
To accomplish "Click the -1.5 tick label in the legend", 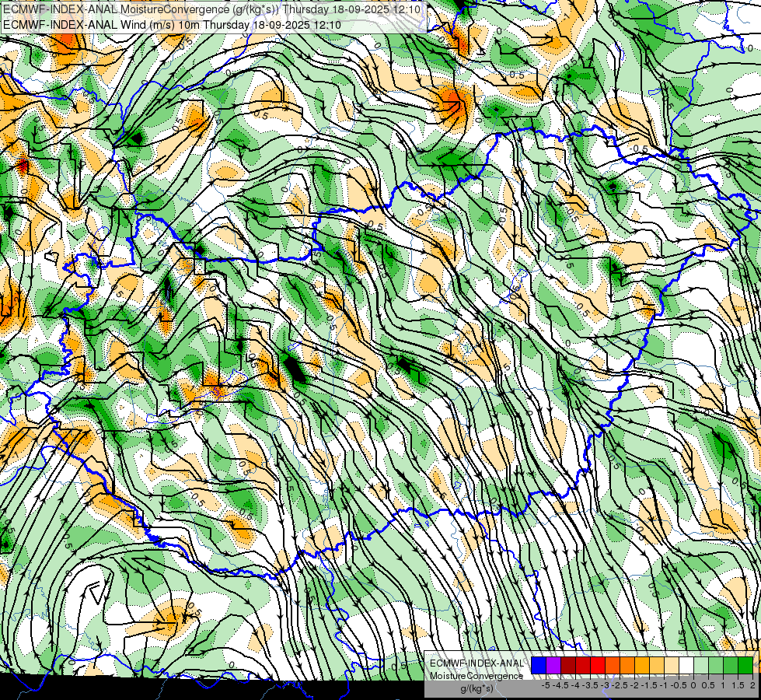I will click(649, 685).
